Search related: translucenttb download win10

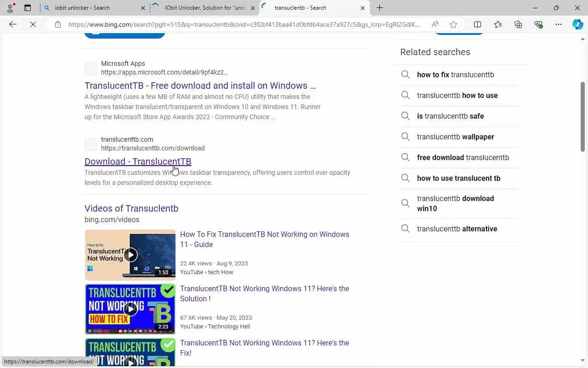point(455,203)
